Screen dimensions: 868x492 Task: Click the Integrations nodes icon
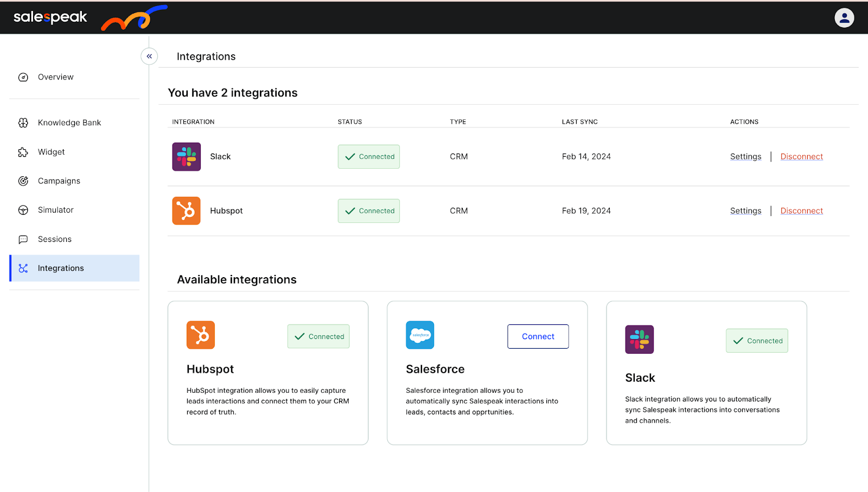23,268
